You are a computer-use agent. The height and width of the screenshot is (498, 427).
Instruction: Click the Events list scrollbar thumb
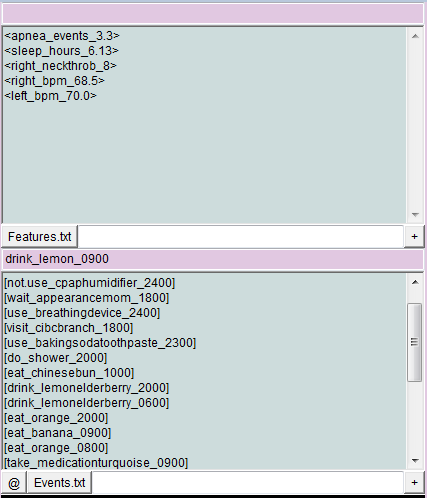415,342
